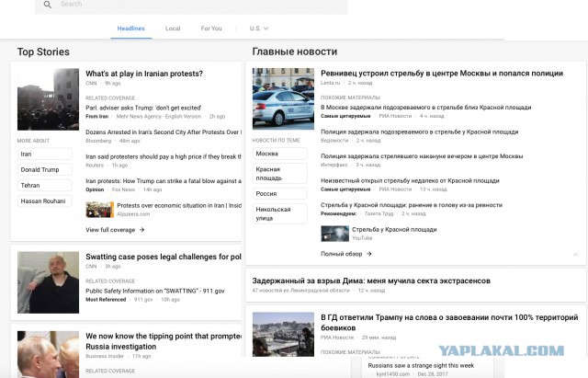Open 'Protests over economic situation in Iran' link
Image resolution: width=588 pixels, height=378 pixels.
click(x=179, y=206)
